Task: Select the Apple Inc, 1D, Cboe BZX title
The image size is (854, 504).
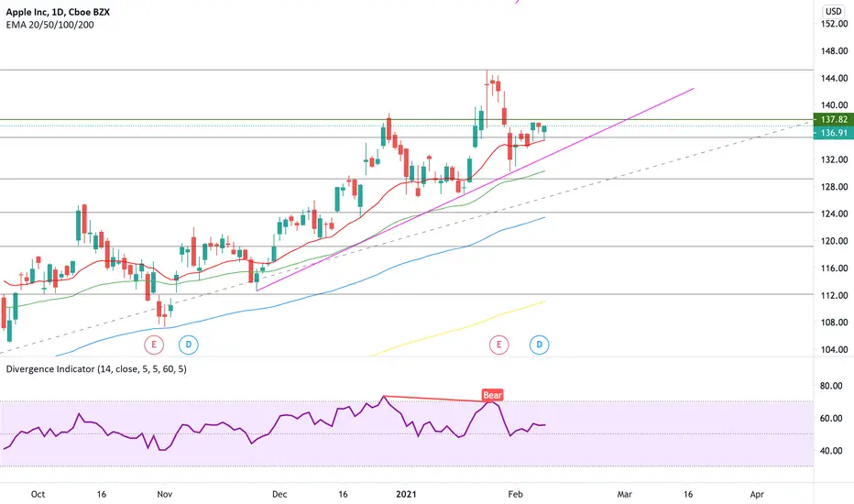Action: pos(58,11)
